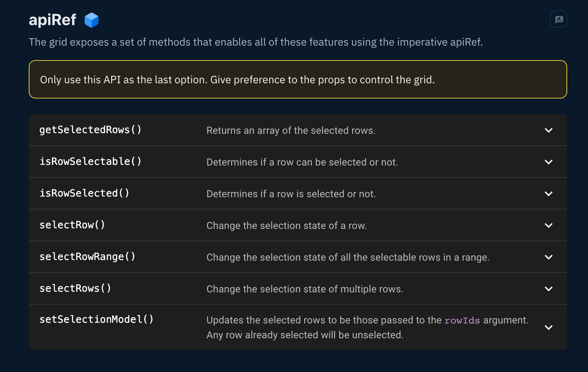Viewport: 588px width, 372px height.
Task: Select the getSelectedRows() method name
Action: coord(91,130)
